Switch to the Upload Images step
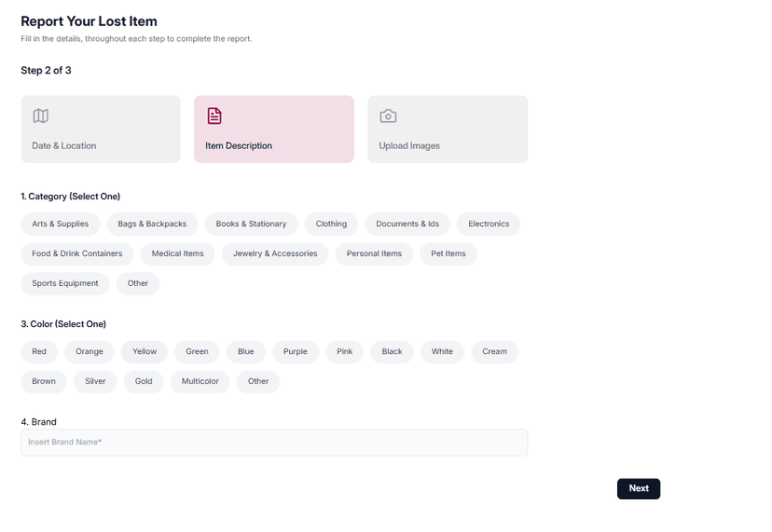Viewport: 772px width, 532px height. tap(448, 130)
